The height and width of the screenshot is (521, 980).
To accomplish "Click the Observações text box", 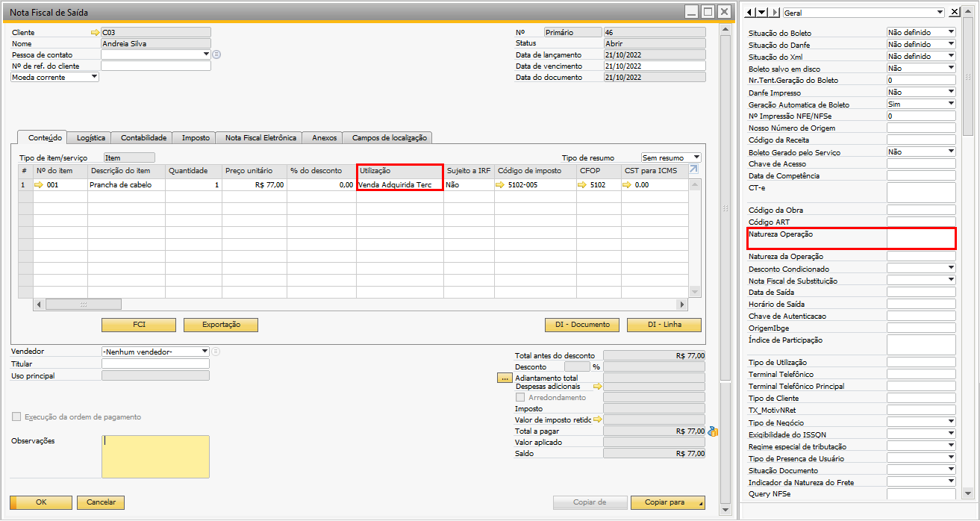I will [x=155, y=457].
